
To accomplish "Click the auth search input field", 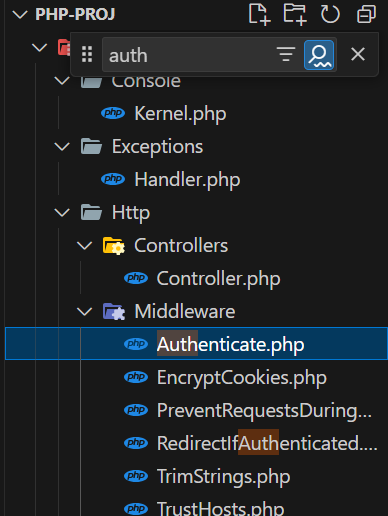I will [188, 55].
